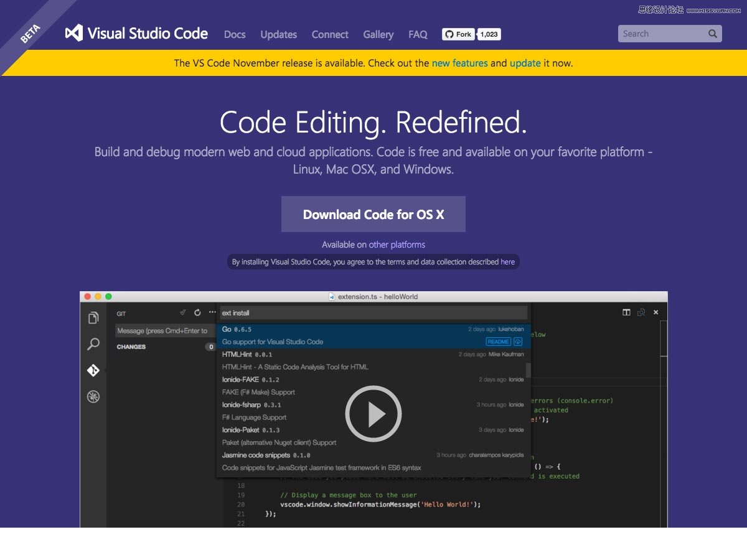Click the extension list scrollbar thumb
Screen dimensions: 747x560
pyautogui.click(x=529, y=370)
